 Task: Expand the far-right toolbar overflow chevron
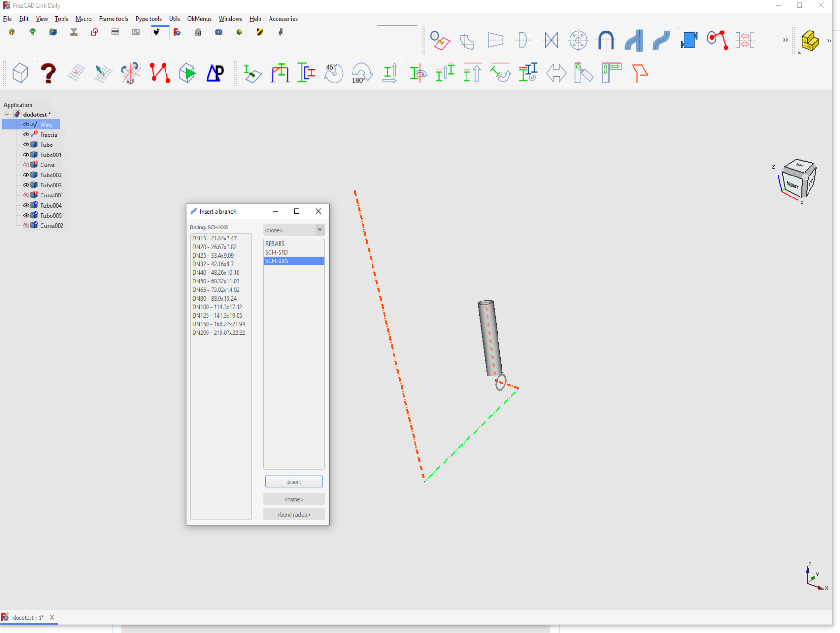(829, 41)
